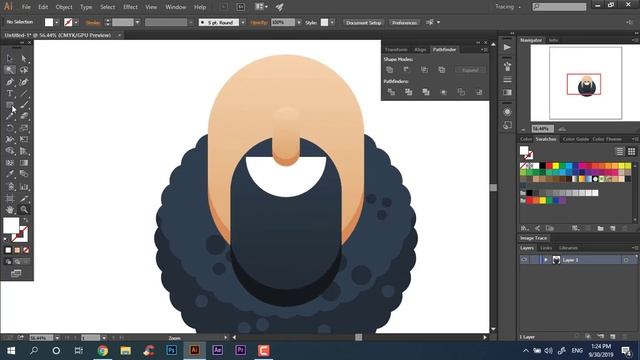
Task: Switch to the Color Guide tab
Action: pos(576,139)
